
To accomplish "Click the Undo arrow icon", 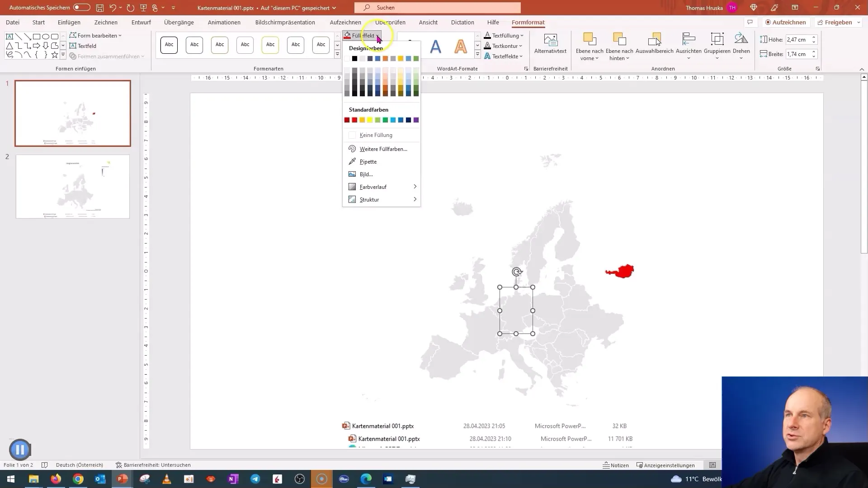I will 113,8.
